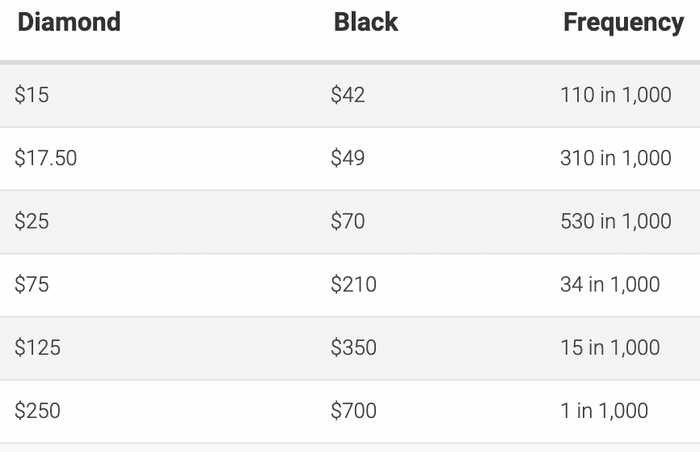Select the $70 Black cell
Image resolution: width=700 pixels, height=452 pixels.
click(348, 221)
